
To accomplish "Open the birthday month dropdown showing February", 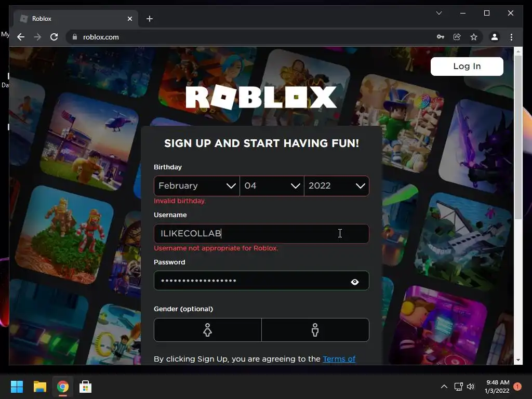I will pyautogui.click(x=197, y=186).
